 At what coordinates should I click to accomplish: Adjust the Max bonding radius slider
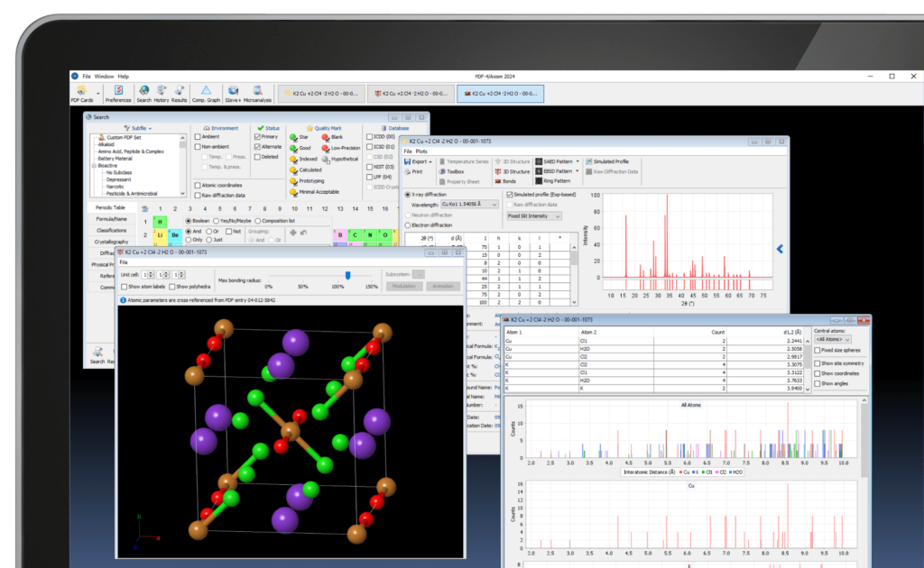pos(347,276)
